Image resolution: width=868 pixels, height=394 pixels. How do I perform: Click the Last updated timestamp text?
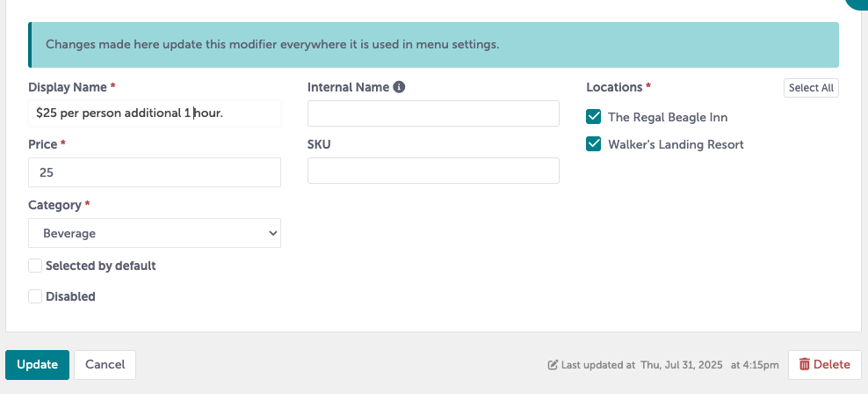coord(669,365)
